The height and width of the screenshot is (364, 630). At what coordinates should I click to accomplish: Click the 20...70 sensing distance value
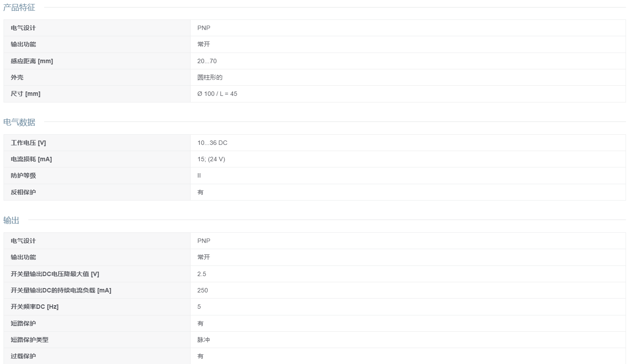[x=207, y=61]
